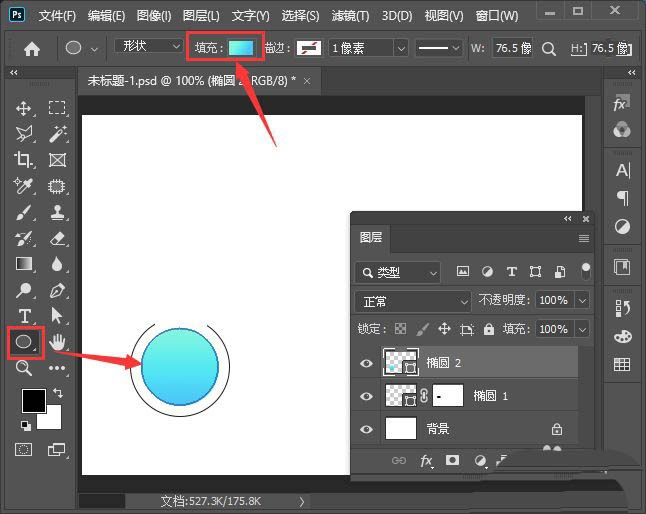Hide the 背景 layer

coord(366,429)
